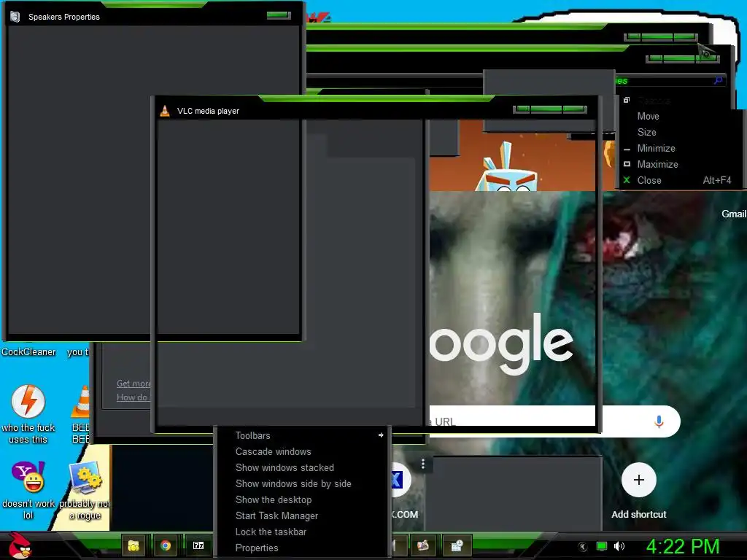The width and height of the screenshot is (747, 560).
Task: Toggle Lock the taskbar
Action: pos(303,532)
